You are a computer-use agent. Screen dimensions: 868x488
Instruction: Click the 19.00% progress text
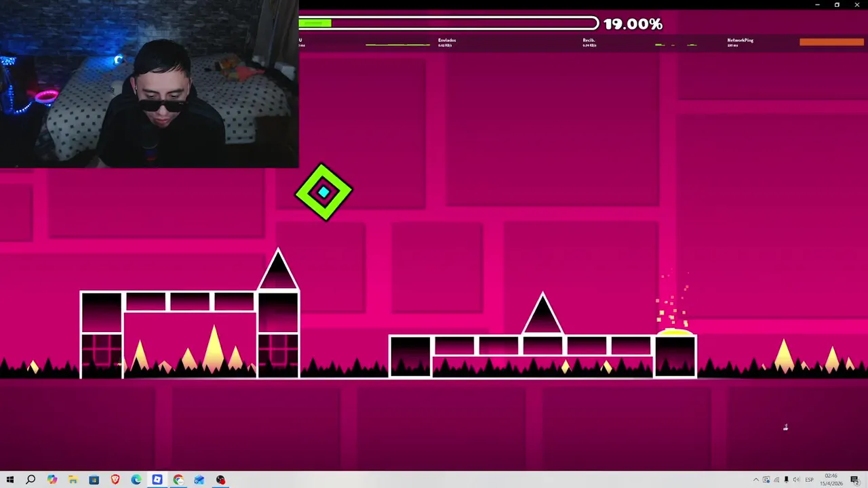(x=633, y=24)
